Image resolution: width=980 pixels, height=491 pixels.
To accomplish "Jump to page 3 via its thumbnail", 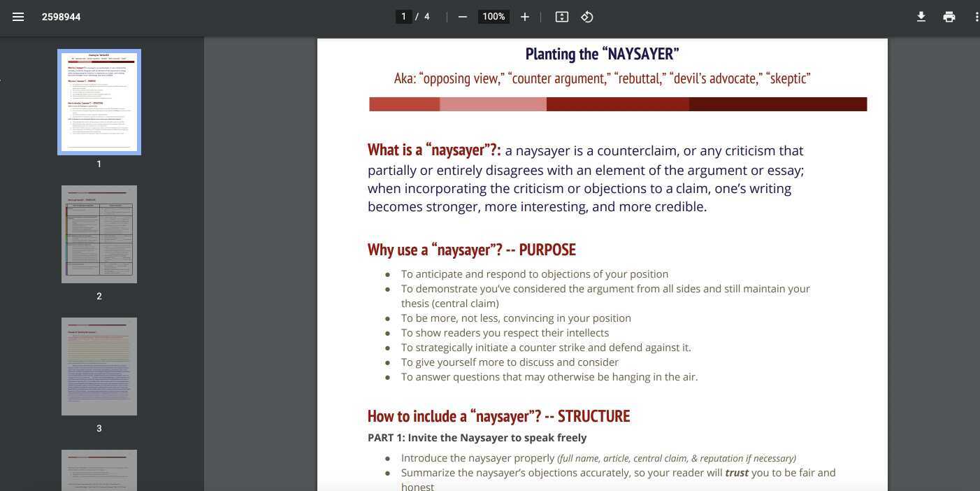I will [99, 366].
